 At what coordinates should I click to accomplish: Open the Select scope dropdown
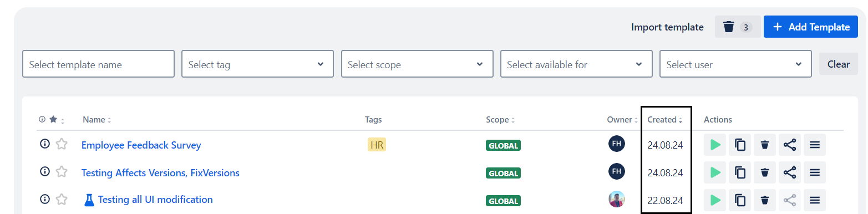pos(417,64)
